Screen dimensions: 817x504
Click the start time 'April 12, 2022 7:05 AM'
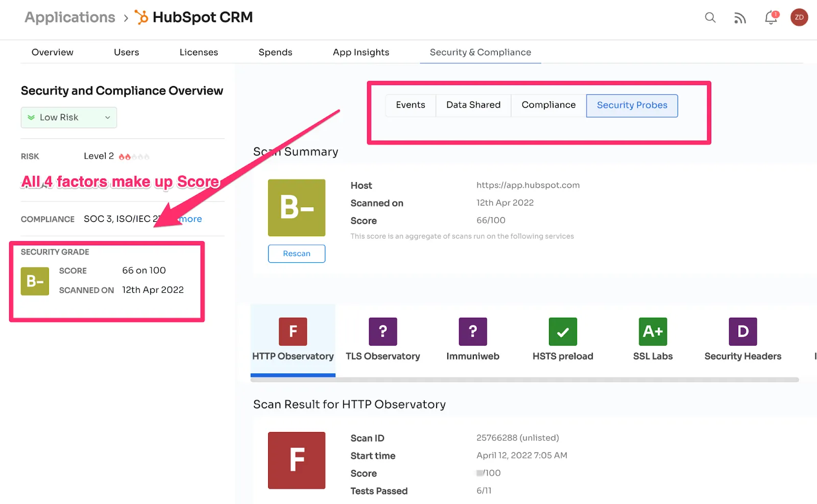pos(522,455)
